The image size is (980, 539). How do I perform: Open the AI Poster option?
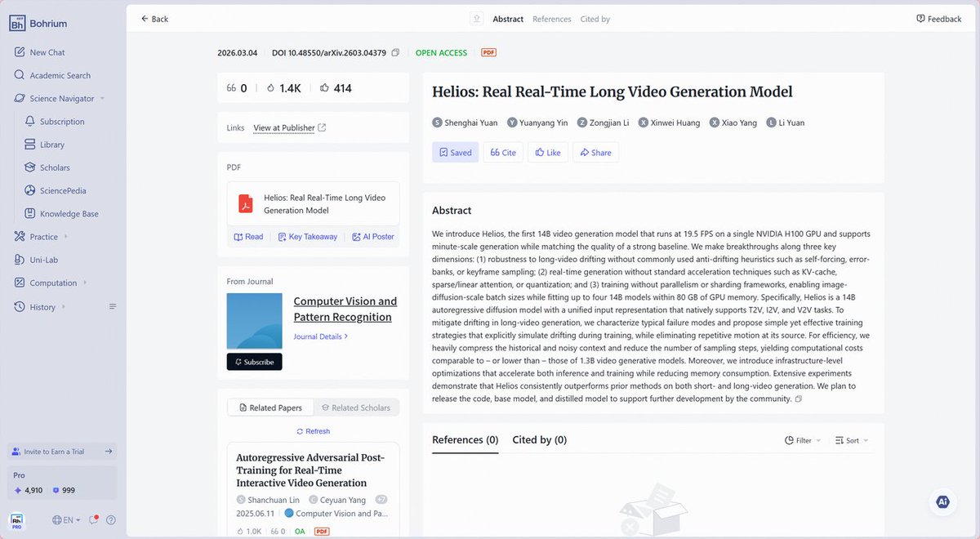point(373,237)
